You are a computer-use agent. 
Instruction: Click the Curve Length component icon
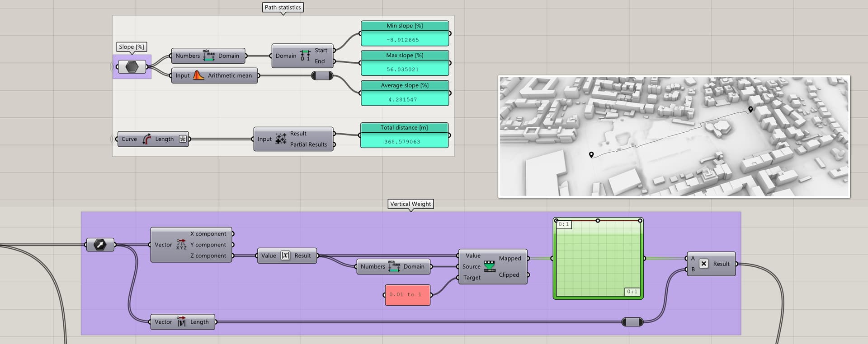[146, 139]
